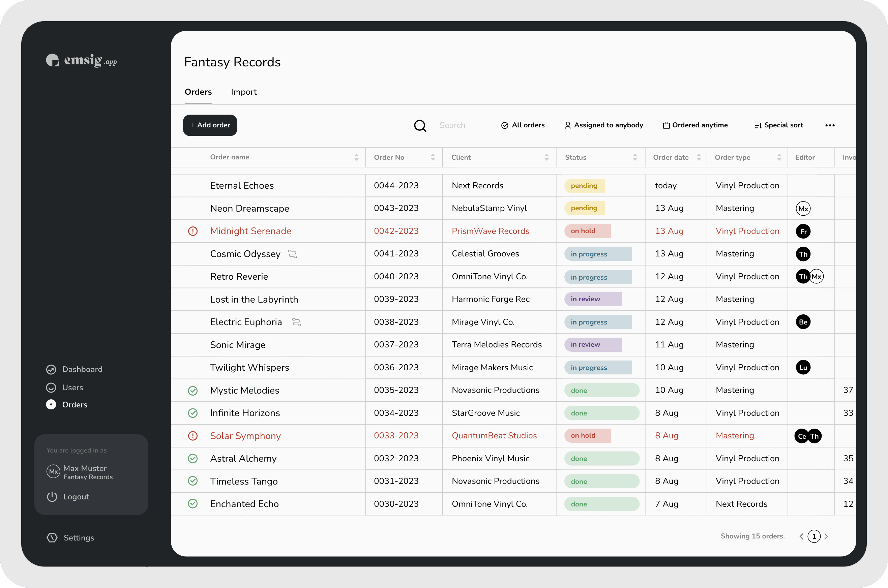Select the workflow icon next to Cosmic Odyssey
Image resolution: width=888 pixels, height=588 pixels.
pos(292,254)
